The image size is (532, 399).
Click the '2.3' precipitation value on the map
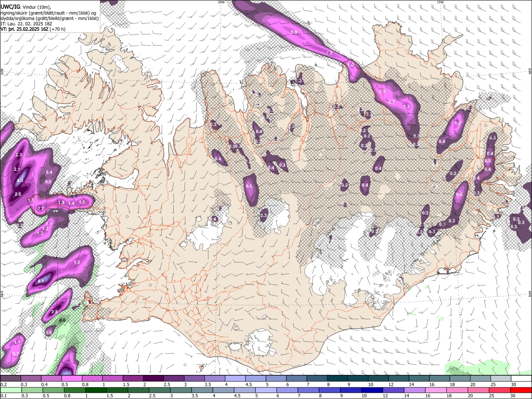18,155
